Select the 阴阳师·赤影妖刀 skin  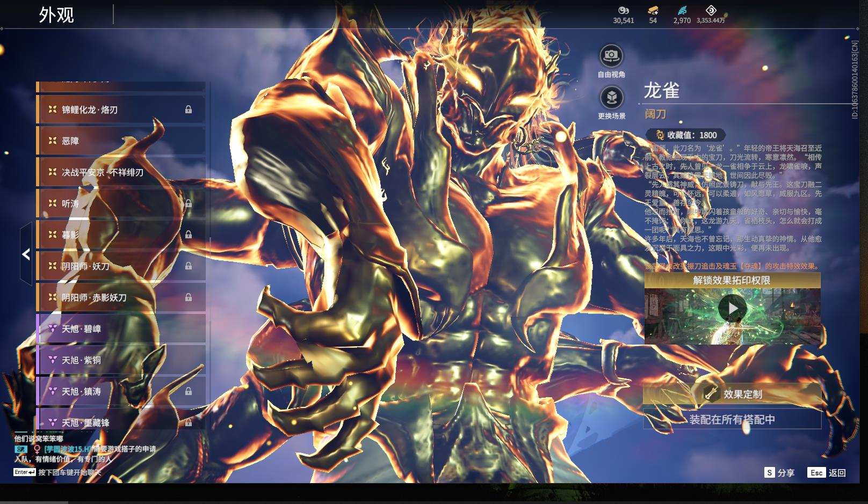tap(121, 297)
